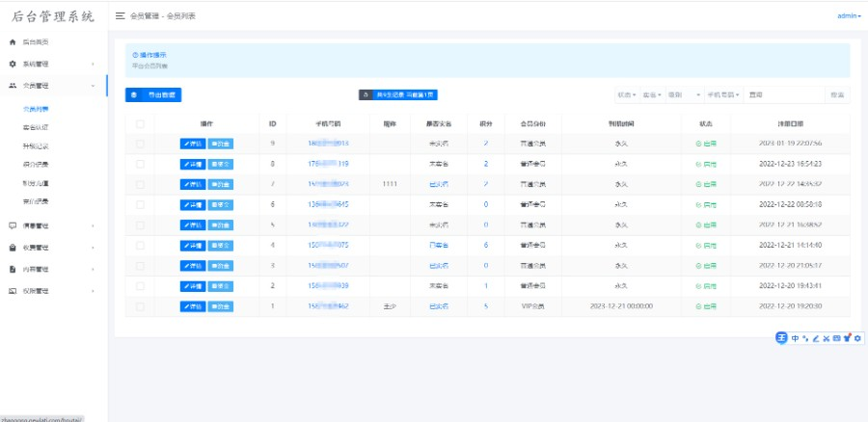Click the people icon for 会员管理
The image size is (868, 422).
click(x=13, y=86)
